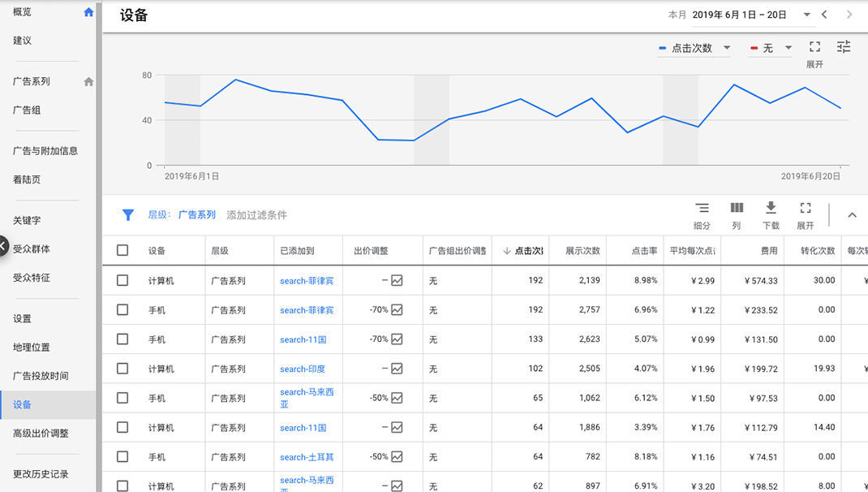Open the 细分 segment icon
The image size is (868, 492).
tap(702, 209)
